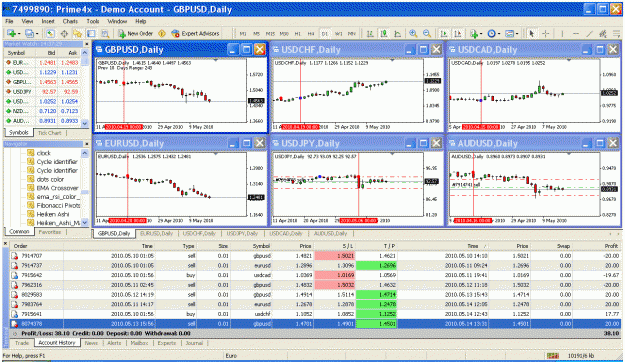Click Market Watch scroll-up arrow
The width and height of the screenshot is (625, 362).
click(85, 53)
